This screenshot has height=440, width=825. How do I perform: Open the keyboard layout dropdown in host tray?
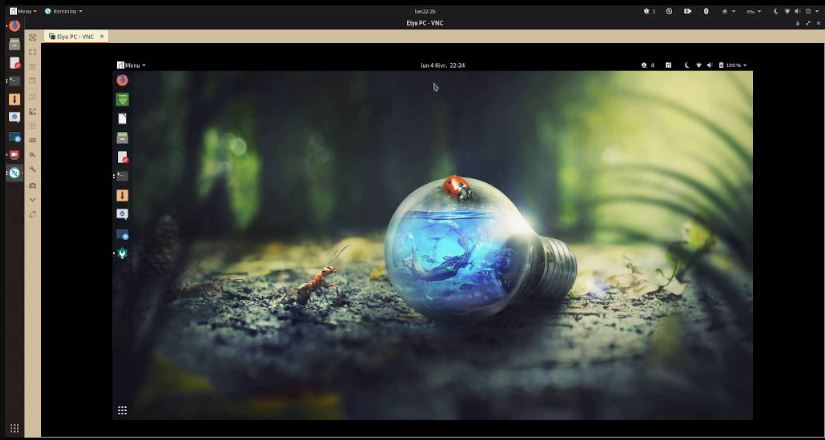[x=754, y=11]
